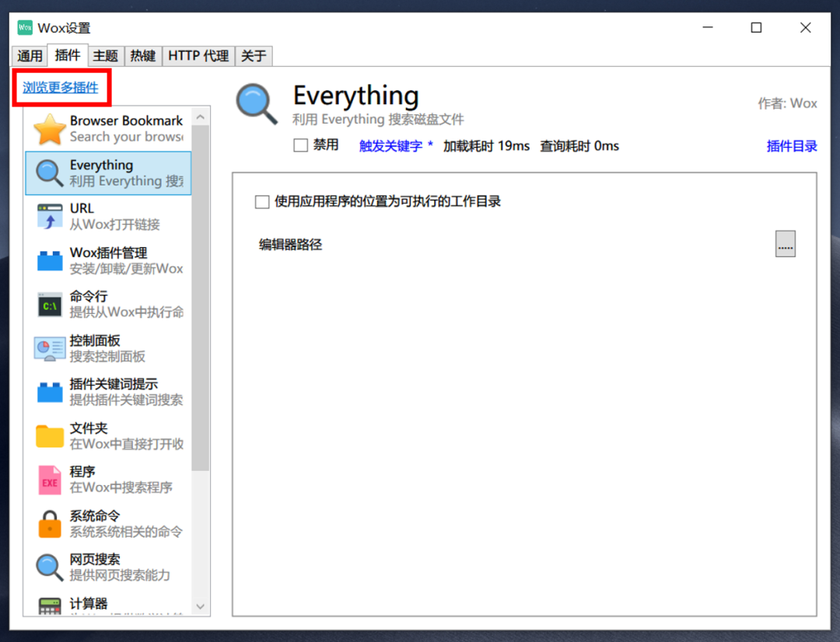Select the 插件 tab
The width and height of the screenshot is (840, 642).
click(x=68, y=55)
